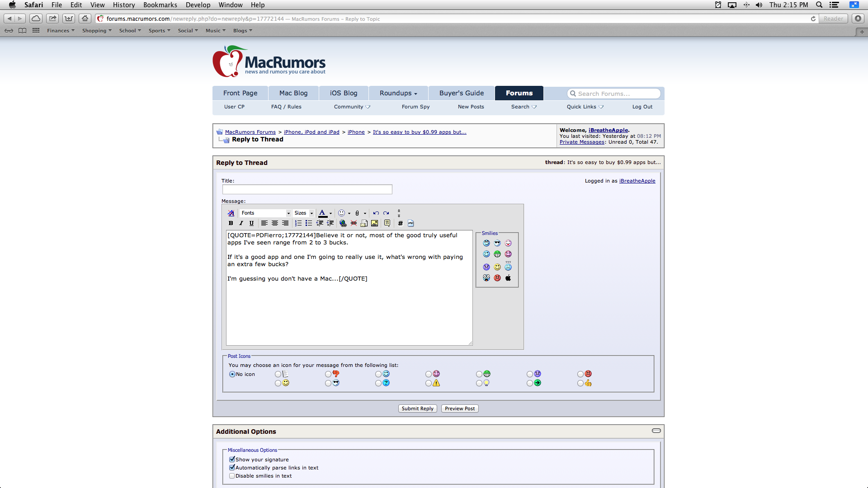868x488 pixels.
Task: Open the Bookmarks menu in Safari
Action: click(160, 5)
